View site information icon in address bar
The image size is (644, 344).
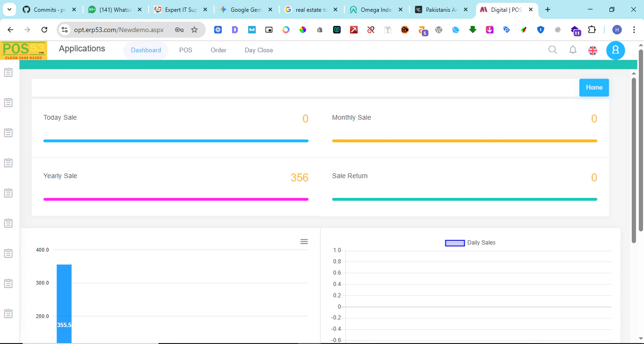click(65, 30)
